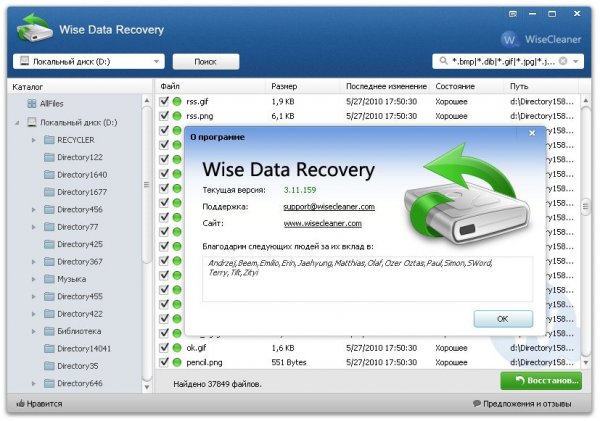Click the green status circle of rss.gif
The height and width of the screenshot is (421, 600).
(177, 101)
